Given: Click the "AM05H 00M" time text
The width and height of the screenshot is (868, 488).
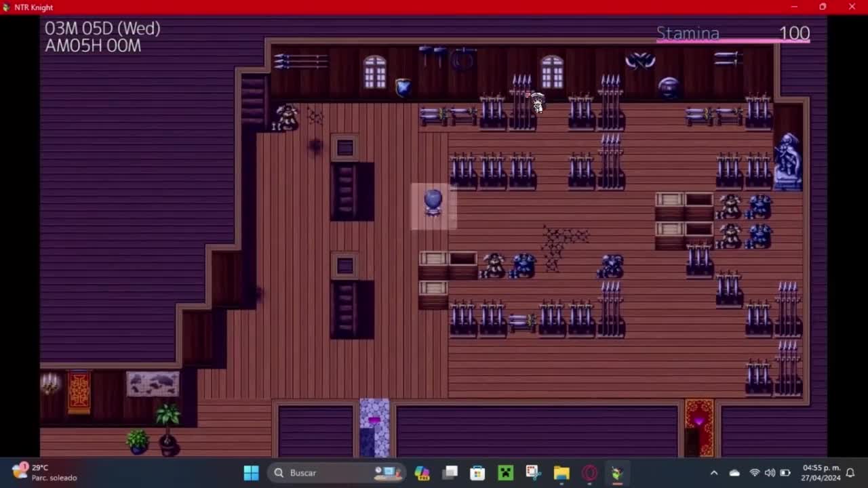Looking at the screenshot, I should [93, 46].
